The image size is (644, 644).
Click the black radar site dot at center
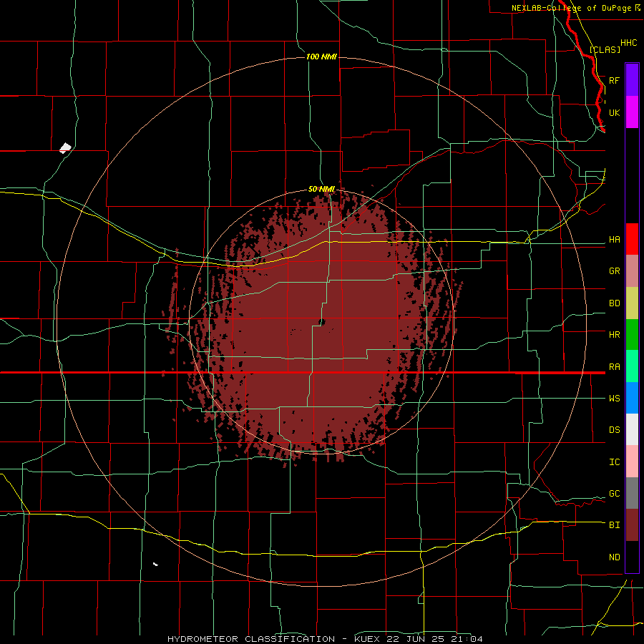321,322
